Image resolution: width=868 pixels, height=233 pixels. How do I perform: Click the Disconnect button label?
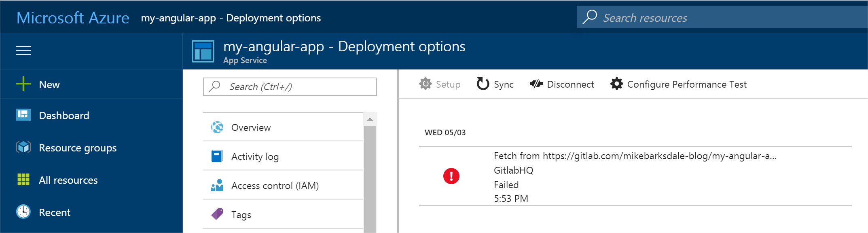click(x=570, y=84)
